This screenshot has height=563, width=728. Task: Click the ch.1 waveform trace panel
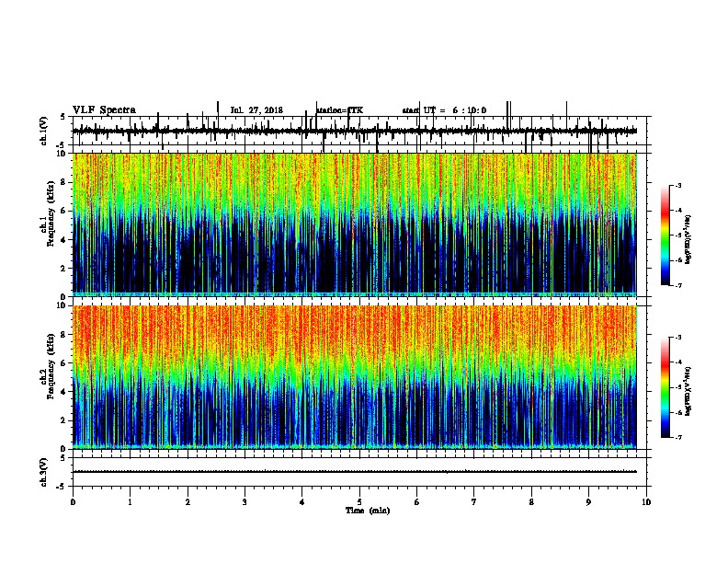pyautogui.click(x=359, y=131)
